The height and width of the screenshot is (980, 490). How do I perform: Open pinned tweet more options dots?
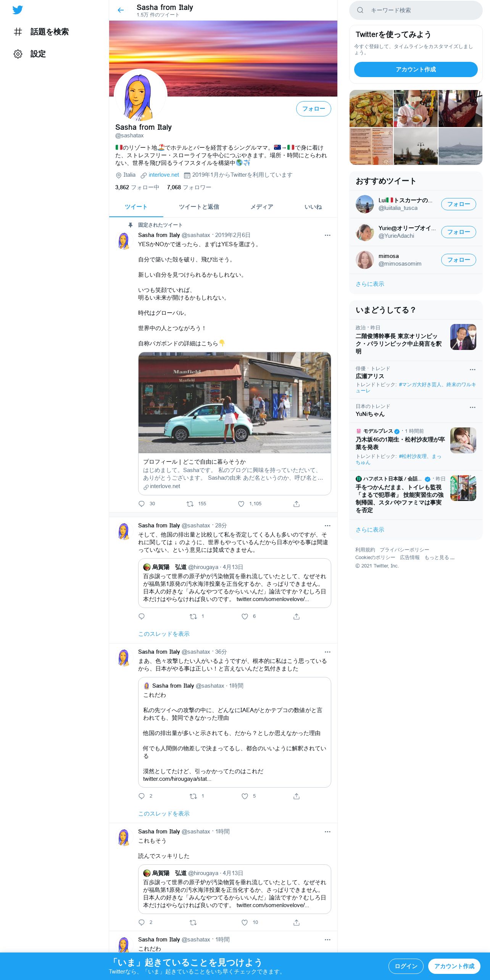(327, 235)
